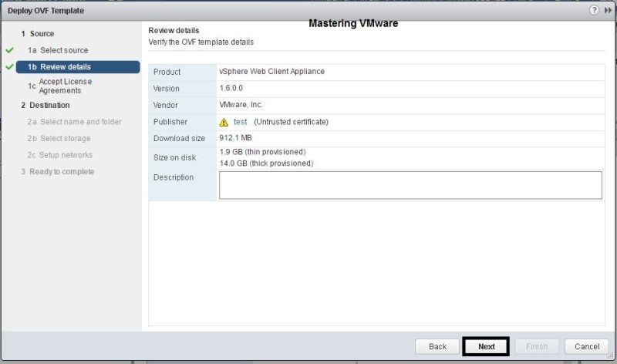The image size is (617, 364).
Task: Click Verify the OVF template details text
Action: [201, 42]
